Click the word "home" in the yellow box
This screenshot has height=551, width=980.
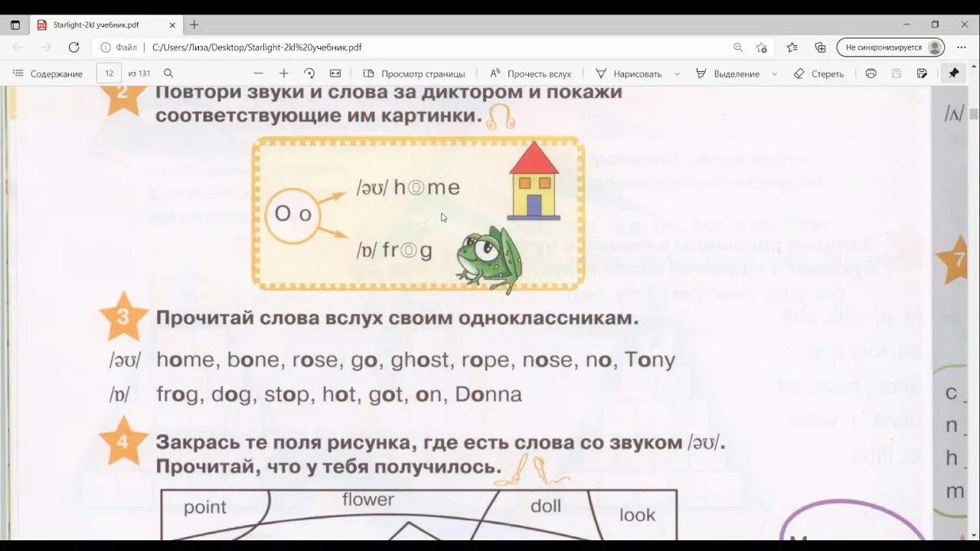click(426, 187)
